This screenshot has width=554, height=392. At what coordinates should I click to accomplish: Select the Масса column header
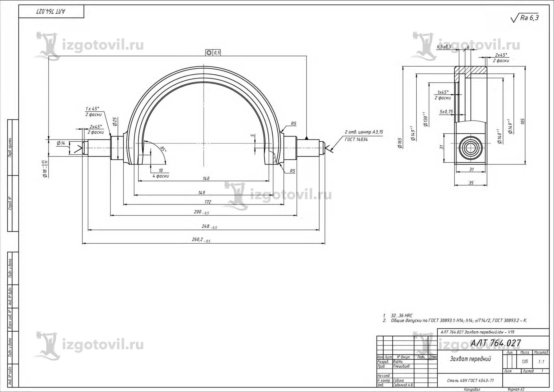tap(525, 352)
